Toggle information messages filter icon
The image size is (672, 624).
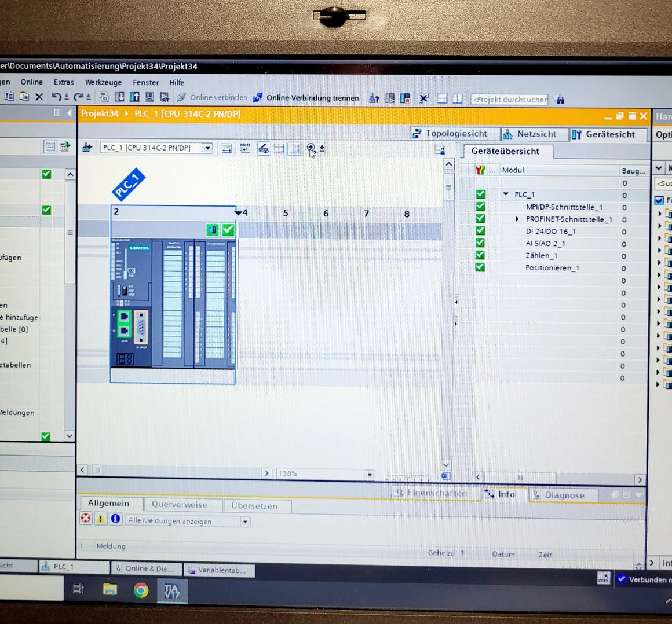[115, 519]
